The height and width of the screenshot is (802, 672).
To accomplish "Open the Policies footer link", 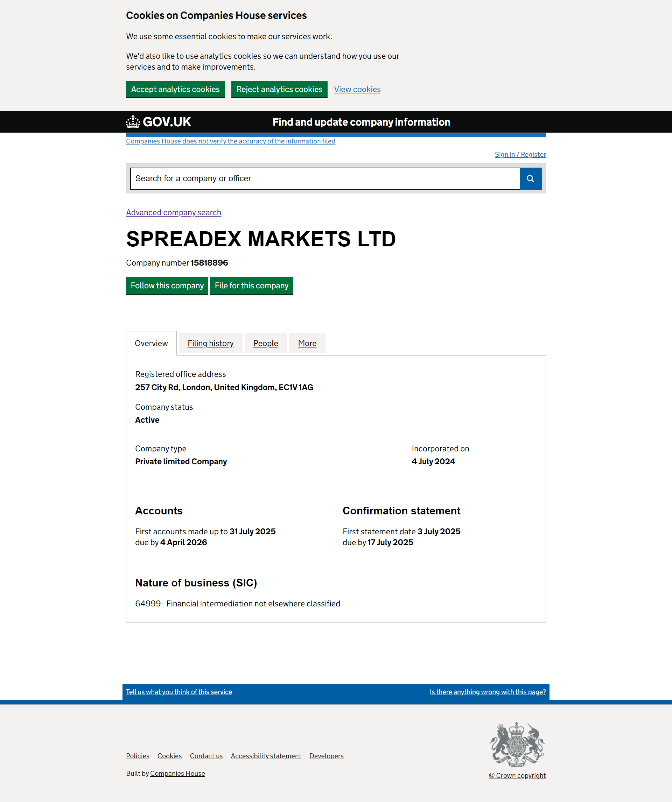I will point(138,756).
